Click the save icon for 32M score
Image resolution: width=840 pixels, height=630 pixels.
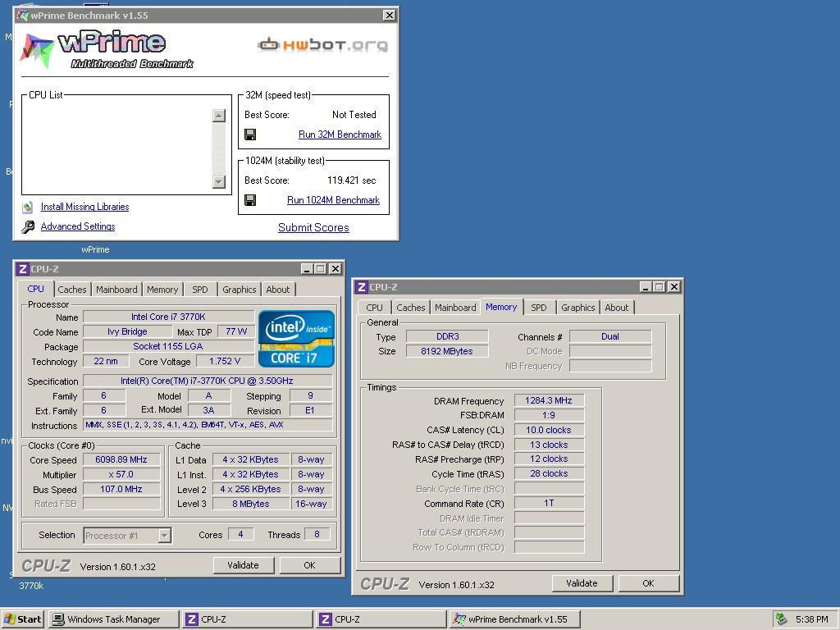pos(250,135)
